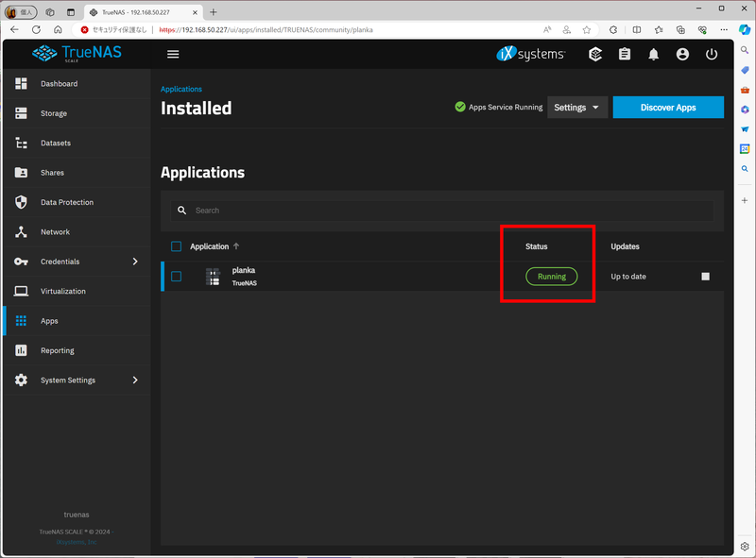Click the Credentials key icon
756x558 pixels.
click(21, 262)
